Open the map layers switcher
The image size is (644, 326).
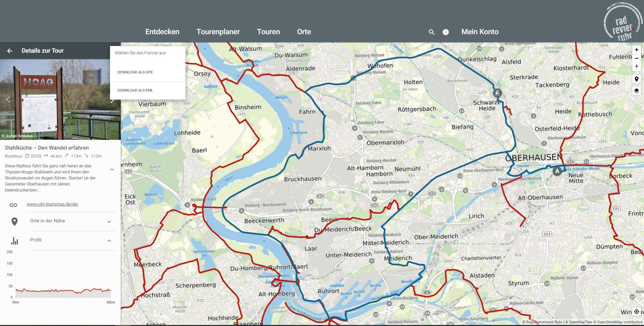pyautogui.click(x=636, y=91)
